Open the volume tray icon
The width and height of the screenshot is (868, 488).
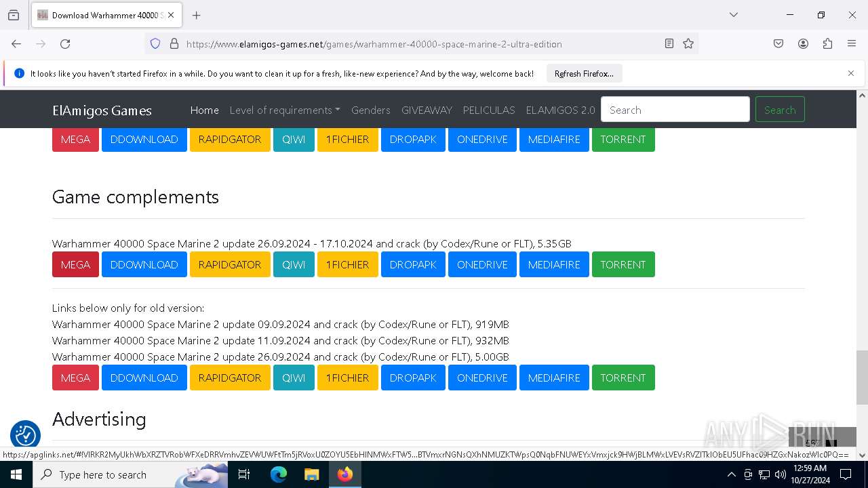tap(781, 474)
